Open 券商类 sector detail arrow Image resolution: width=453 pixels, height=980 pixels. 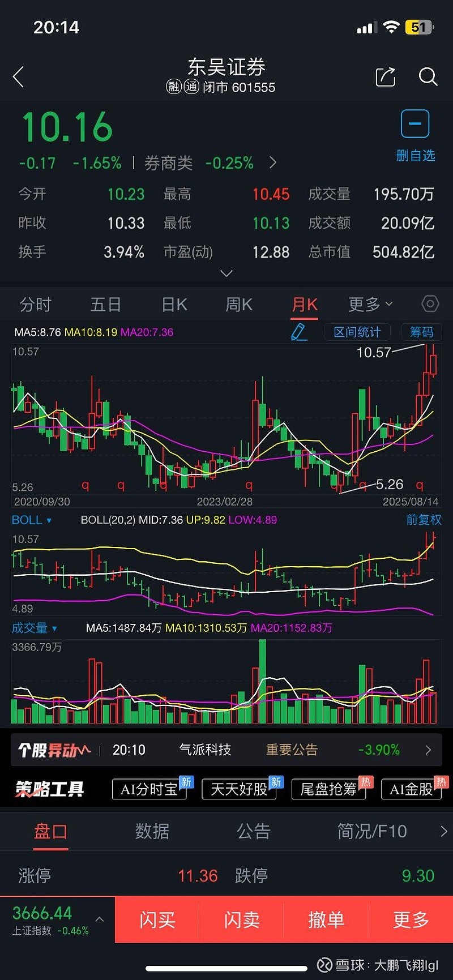[273, 163]
